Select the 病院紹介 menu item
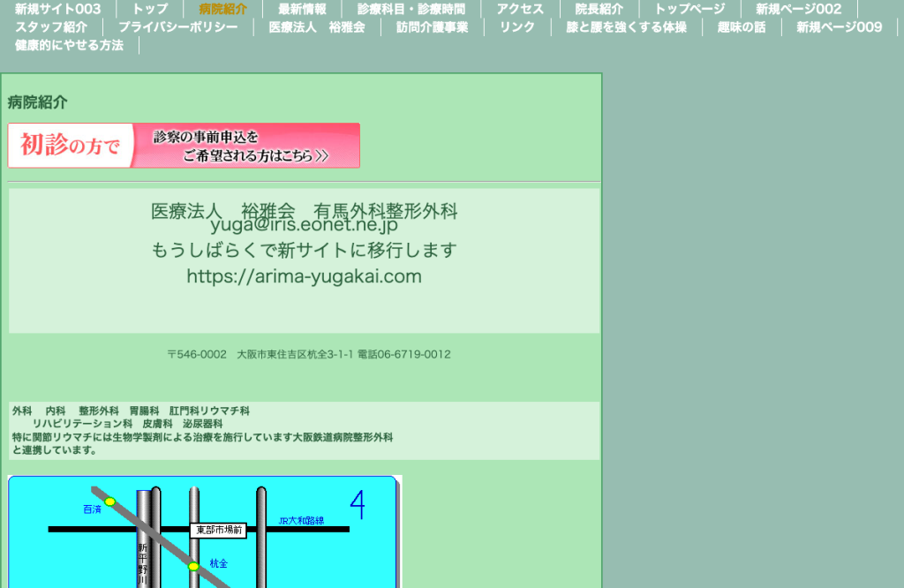Image resolution: width=904 pixels, height=588 pixels. click(x=223, y=9)
